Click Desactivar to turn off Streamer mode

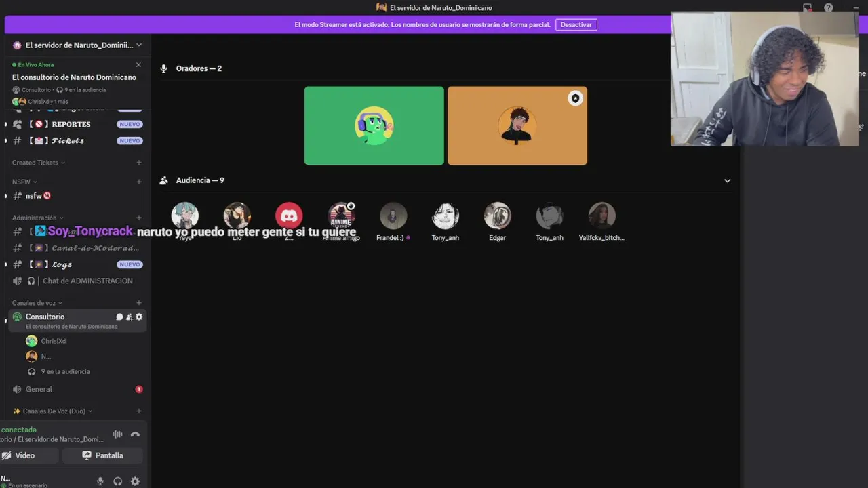click(x=576, y=24)
